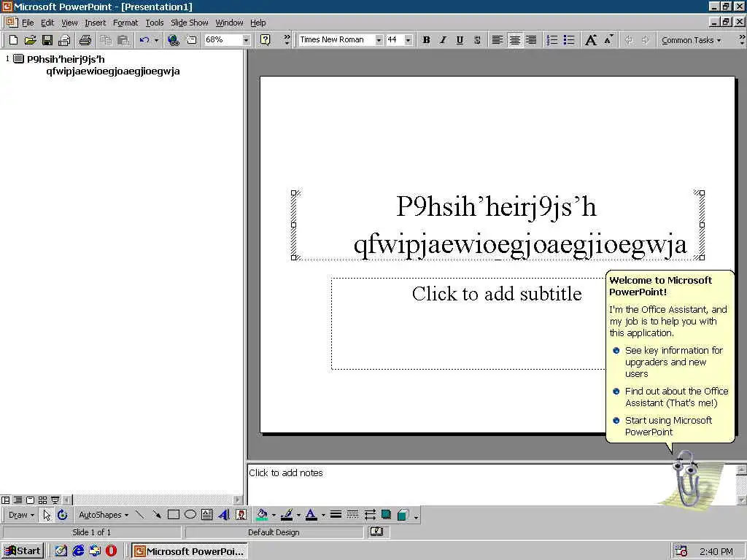Open Shadow settings on drawing toolbar
The height and width of the screenshot is (560, 747).
coord(386,515)
